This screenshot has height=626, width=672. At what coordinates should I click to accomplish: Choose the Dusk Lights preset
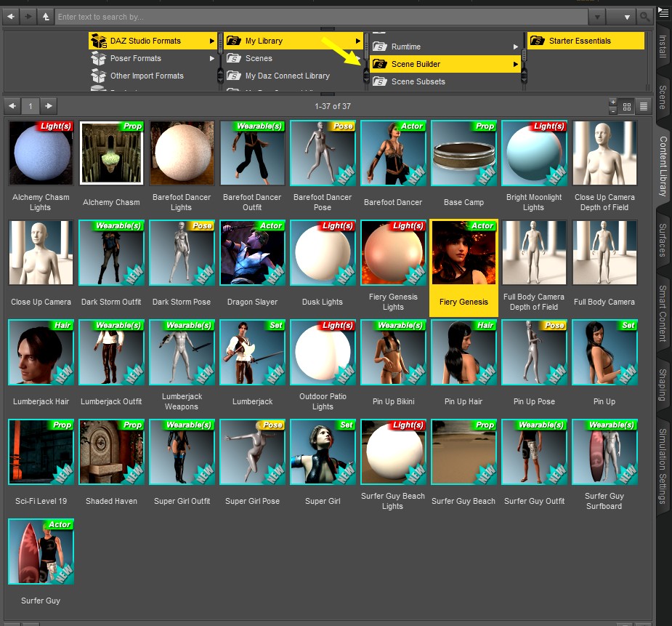pyautogui.click(x=323, y=252)
